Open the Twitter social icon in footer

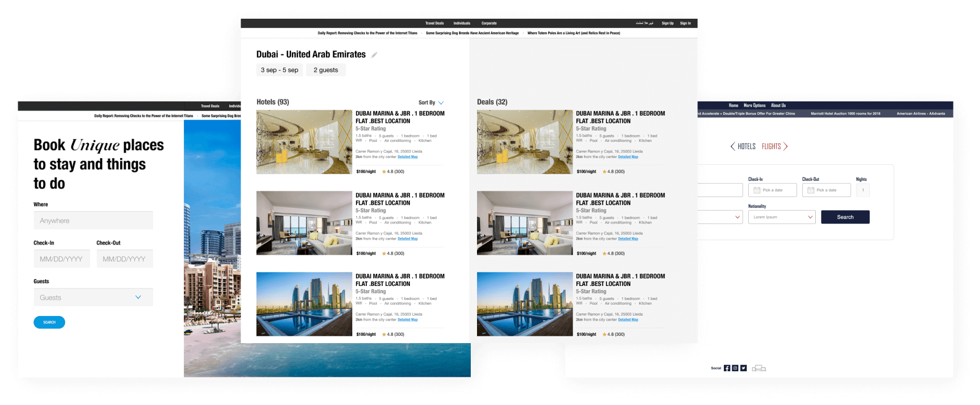pyautogui.click(x=744, y=368)
